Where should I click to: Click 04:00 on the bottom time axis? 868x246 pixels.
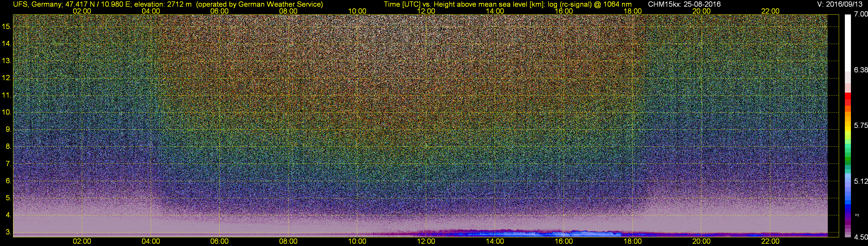point(151,241)
